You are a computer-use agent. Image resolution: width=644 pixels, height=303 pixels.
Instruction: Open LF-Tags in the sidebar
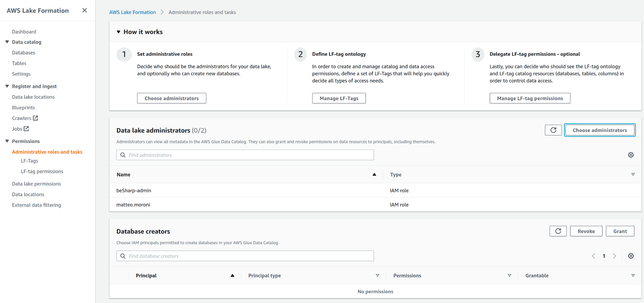(x=29, y=161)
